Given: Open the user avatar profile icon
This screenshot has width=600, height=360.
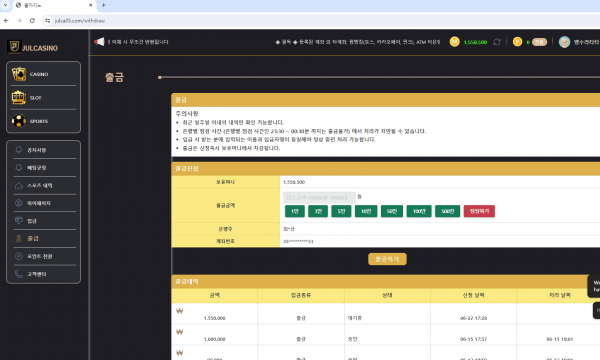Looking at the screenshot, I should 564,42.
